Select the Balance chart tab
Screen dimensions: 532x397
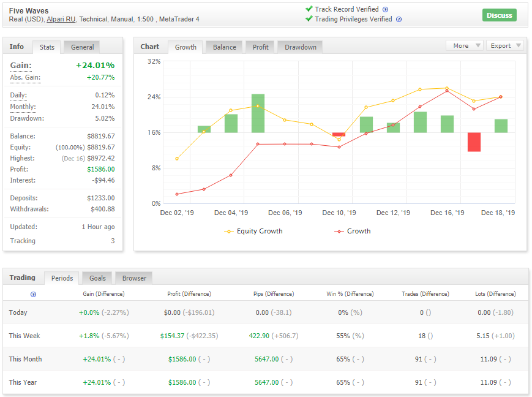(x=224, y=47)
